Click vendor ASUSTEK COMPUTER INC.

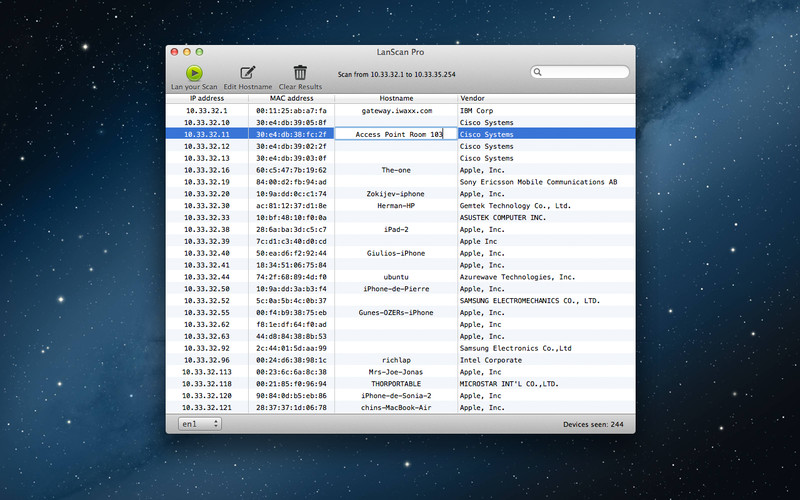(x=503, y=217)
